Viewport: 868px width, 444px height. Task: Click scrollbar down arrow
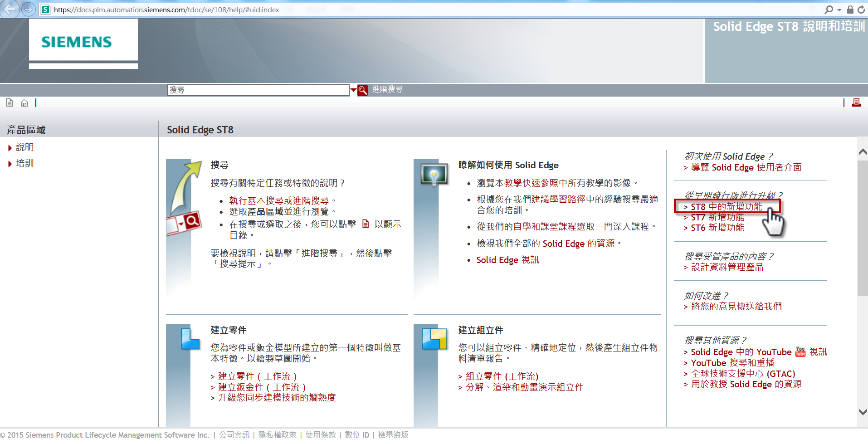[x=863, y=412]
